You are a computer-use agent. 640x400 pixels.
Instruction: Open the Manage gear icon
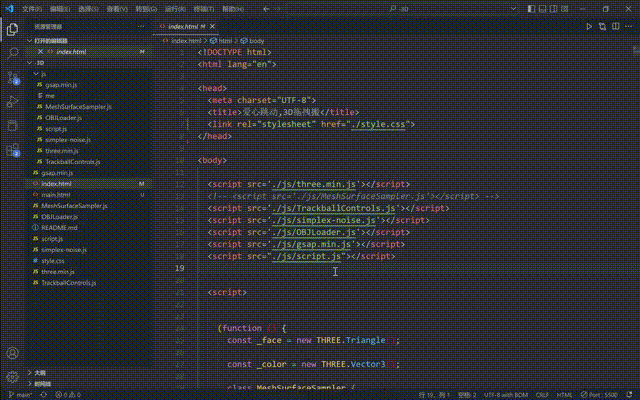tap(12, 377)
